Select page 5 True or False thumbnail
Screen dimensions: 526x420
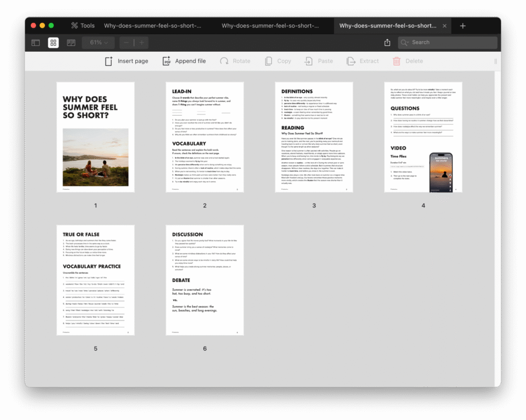(x=96, y=280)
